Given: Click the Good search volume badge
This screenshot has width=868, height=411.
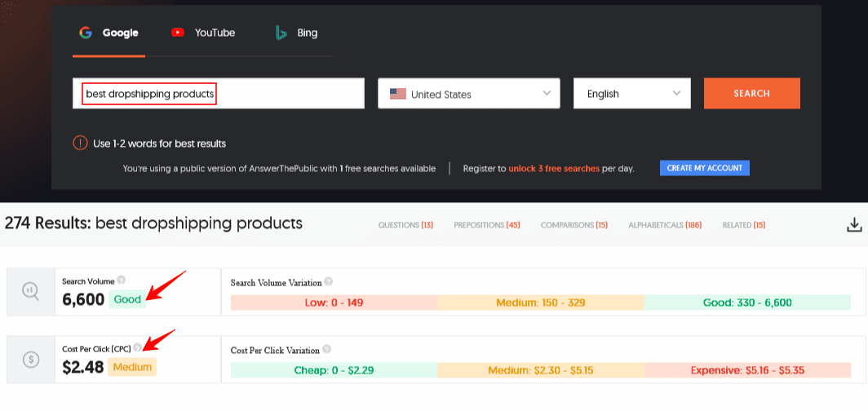Looking at the screenshot, I should [127, 300].
